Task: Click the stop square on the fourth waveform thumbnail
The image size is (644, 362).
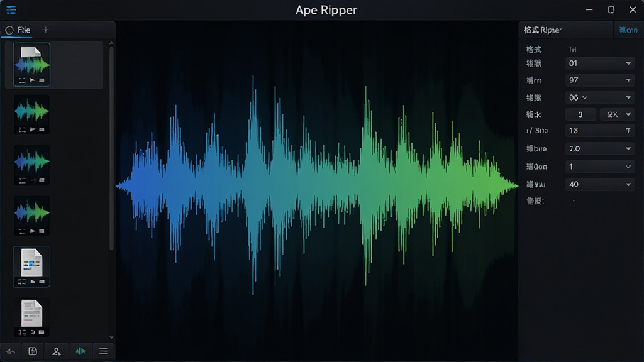Action: 42,231
